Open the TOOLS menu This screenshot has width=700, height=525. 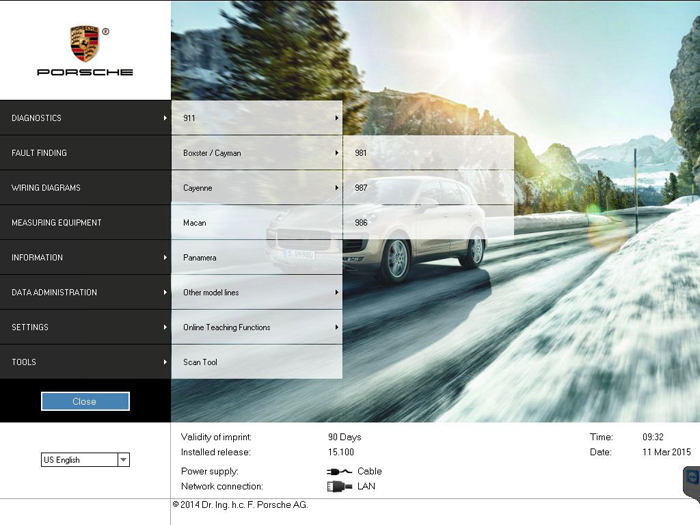tap(85, 362)
